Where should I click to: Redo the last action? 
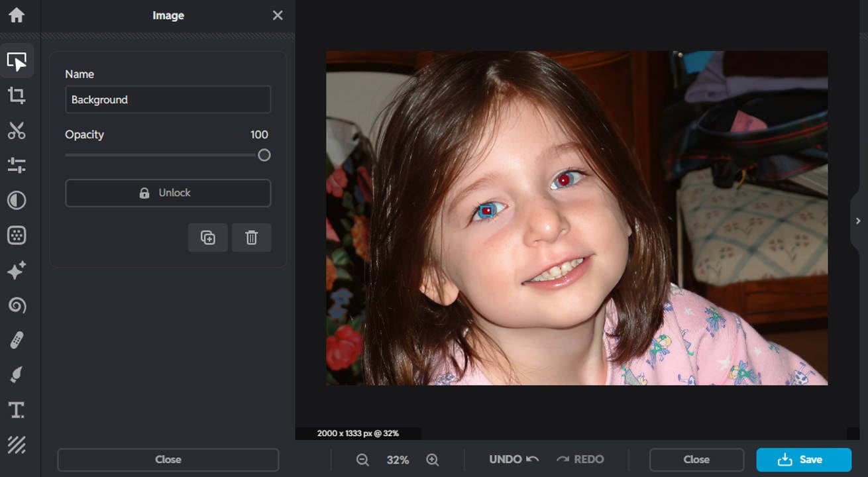[x=580, y=459]
